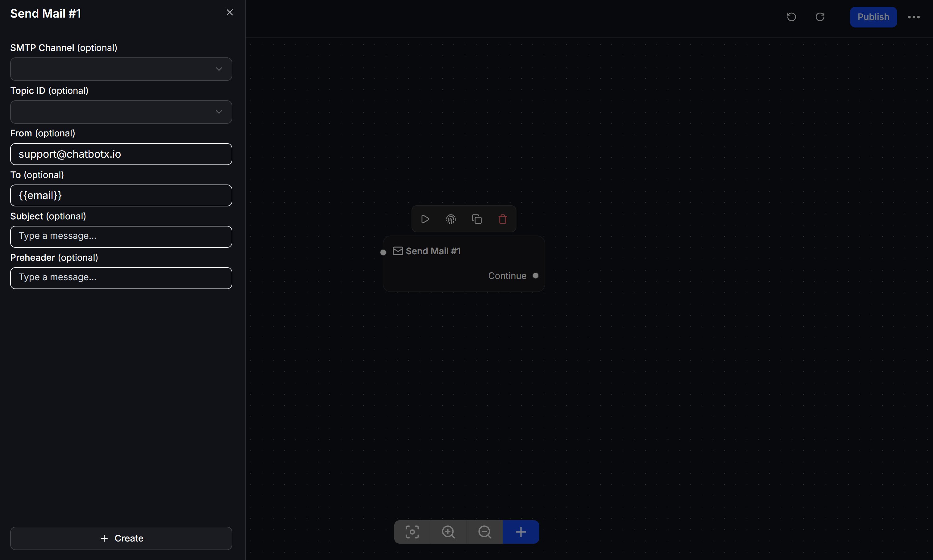Publish the flow
This screenshot has height=560, width=933.
pos(873,17)
